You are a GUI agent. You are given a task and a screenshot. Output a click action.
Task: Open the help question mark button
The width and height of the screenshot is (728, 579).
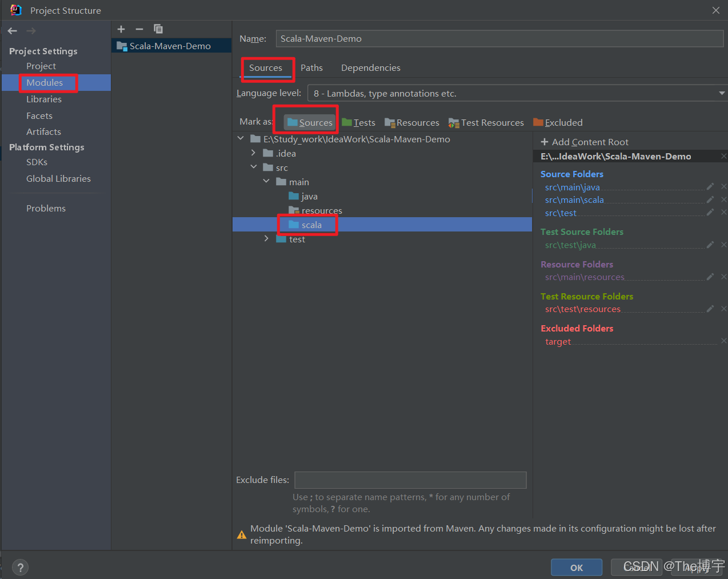[x=21, y=567]
